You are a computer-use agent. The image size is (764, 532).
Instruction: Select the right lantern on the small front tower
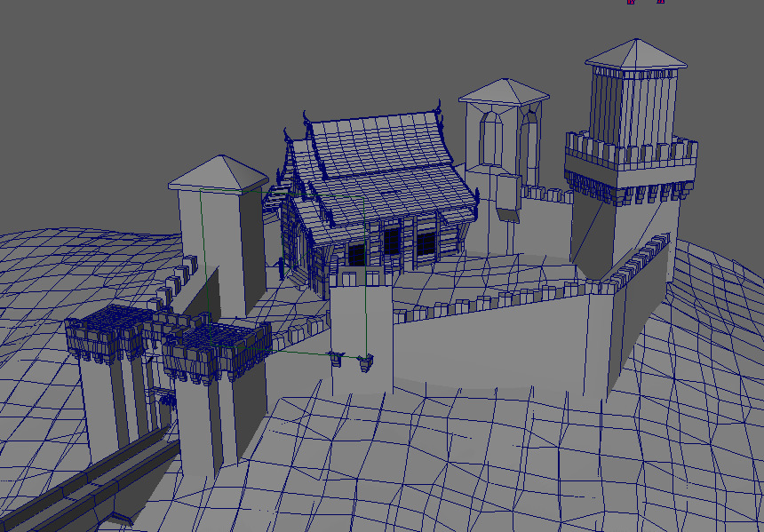click(x=364, y=361)
